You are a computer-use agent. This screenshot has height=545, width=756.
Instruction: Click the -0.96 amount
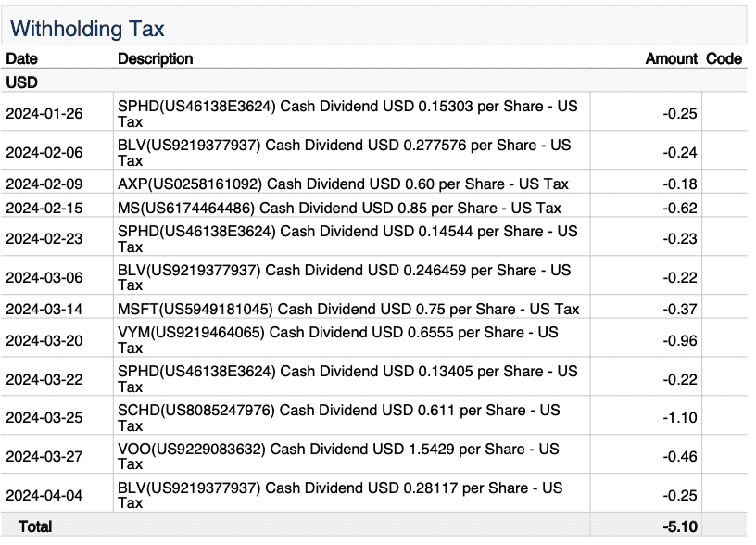(680, 340)
